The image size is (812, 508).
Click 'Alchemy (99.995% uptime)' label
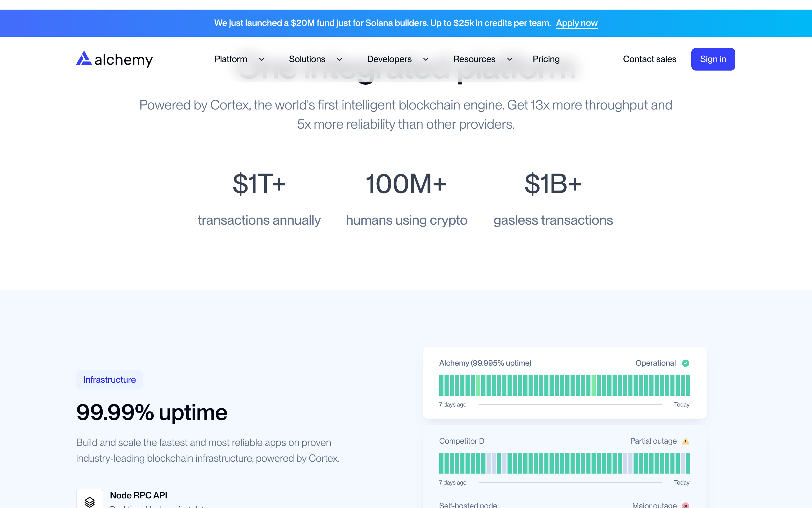485,363
